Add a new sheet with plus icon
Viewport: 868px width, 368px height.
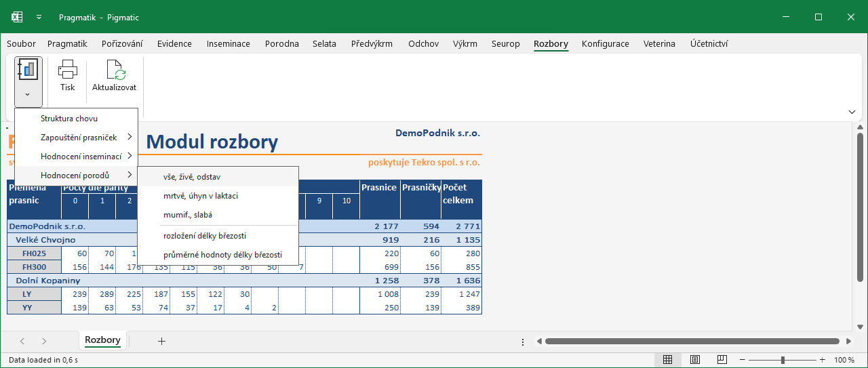pos(161,341)
